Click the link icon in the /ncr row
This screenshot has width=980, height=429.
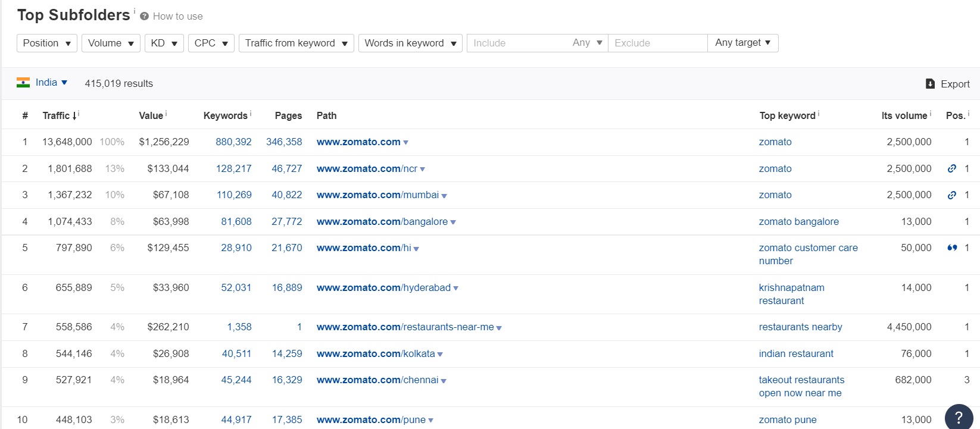(x=952, y=168)
